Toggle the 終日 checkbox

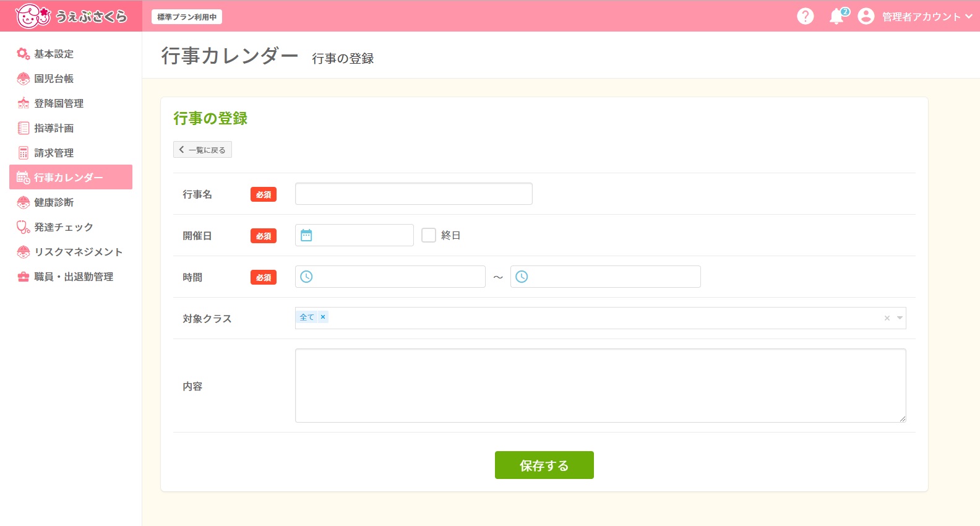(x=429, y=235)
